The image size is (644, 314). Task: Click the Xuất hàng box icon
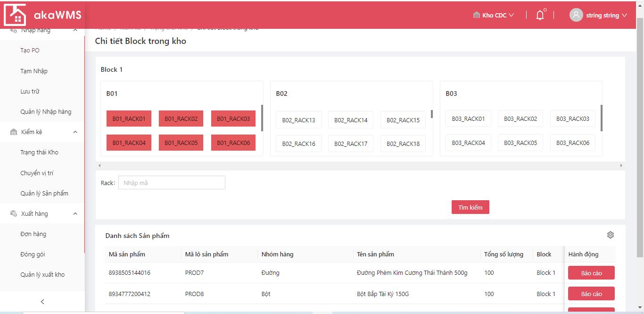(14, 214)
